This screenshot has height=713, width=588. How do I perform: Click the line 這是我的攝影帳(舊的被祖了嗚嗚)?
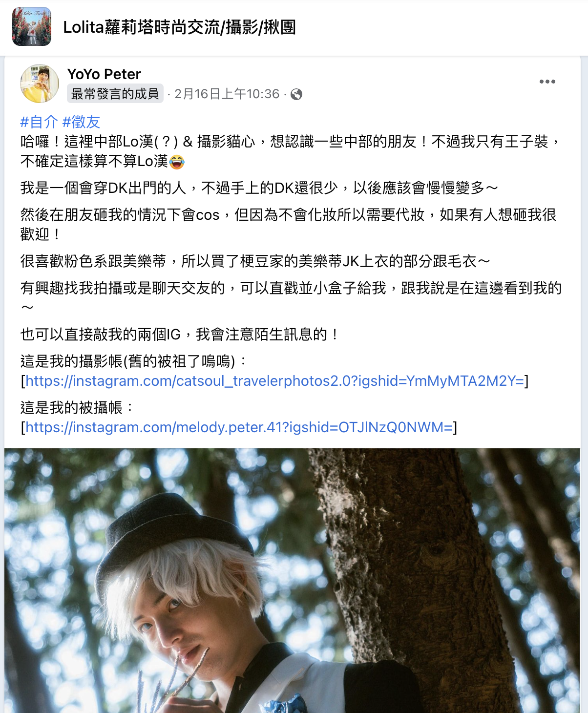coord(134,361)
